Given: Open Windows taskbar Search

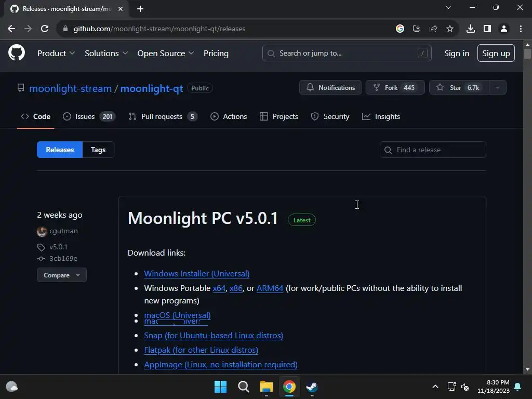Looking at the screenshot, I should 243,387.
